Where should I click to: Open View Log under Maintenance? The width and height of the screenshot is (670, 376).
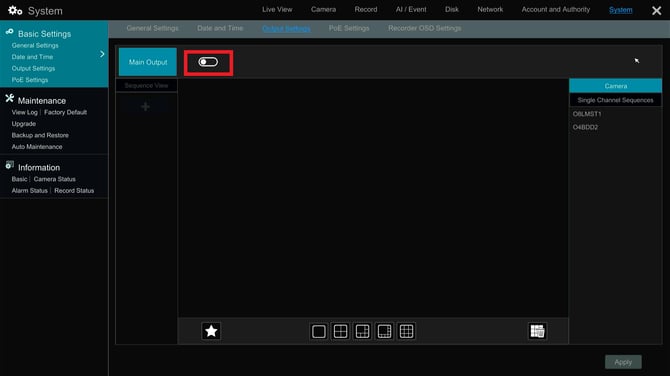pos(25,112)
